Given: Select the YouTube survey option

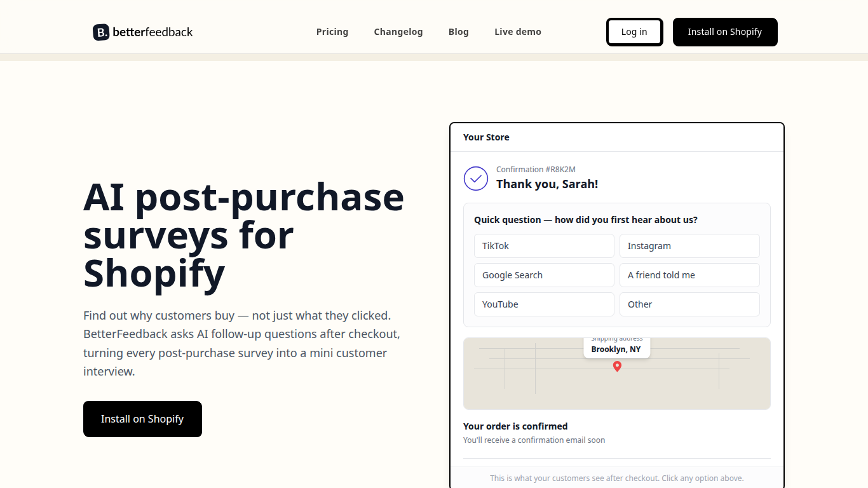Looking at the screenshot, I should coord(544,304).
